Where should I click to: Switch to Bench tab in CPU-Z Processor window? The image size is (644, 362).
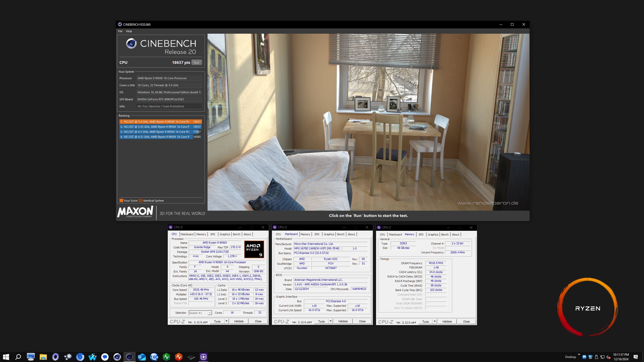pos(236,234)
